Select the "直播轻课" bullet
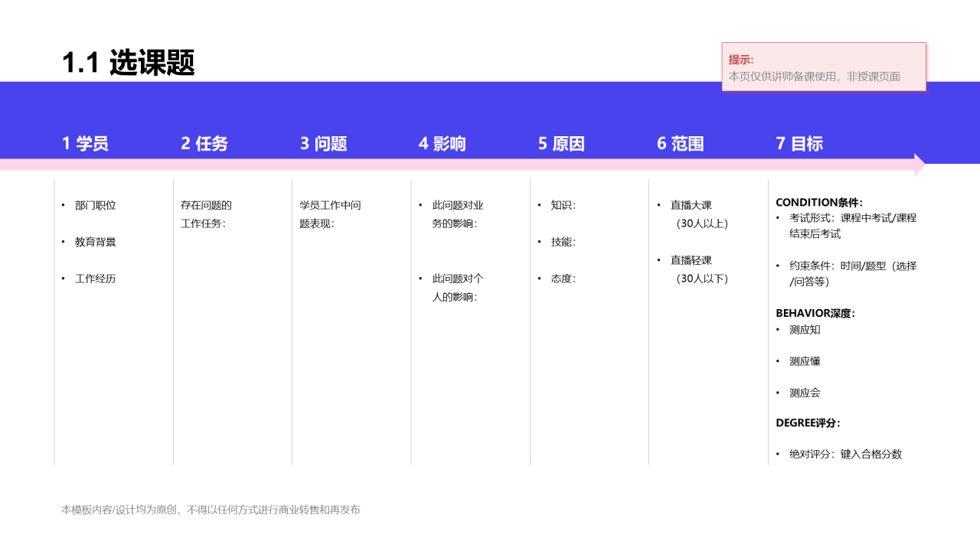Viewport: 980px width, 551px height. pyautogui.click(x=691, y=260)
